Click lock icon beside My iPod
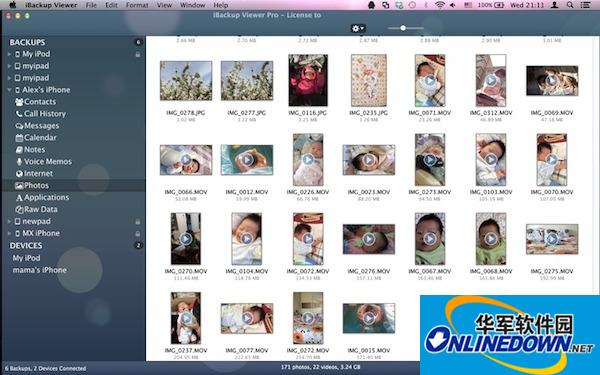 pos(138,54)
